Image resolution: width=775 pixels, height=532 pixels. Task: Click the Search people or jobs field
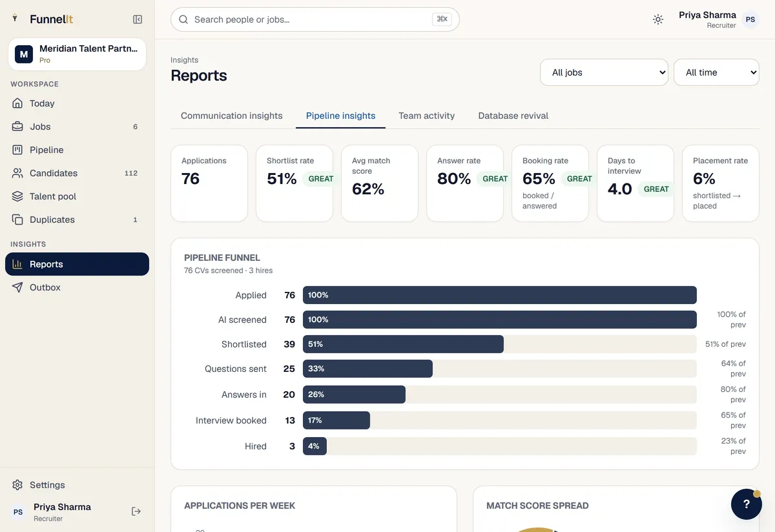click(315, 19)
